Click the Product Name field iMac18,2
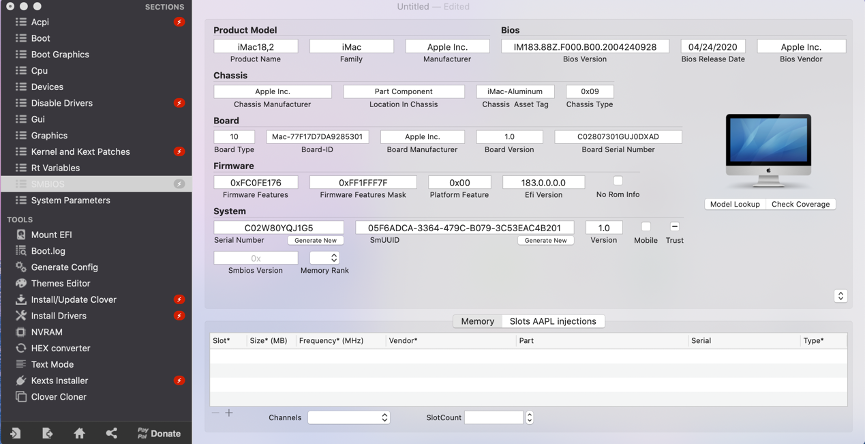Screen dimensions: 866x445 point(256,46)
